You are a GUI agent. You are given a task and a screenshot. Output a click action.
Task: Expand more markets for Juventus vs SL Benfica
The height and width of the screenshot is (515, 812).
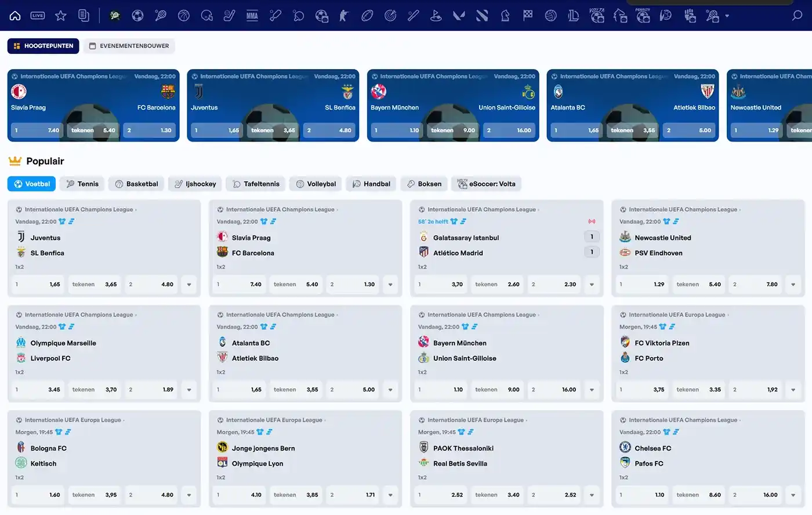pyautogui.click(x=189, y=285)
